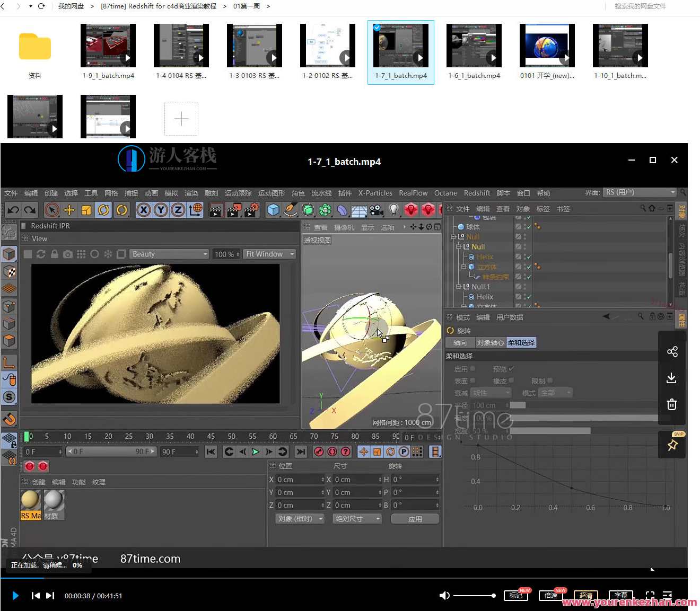Click the snapshot camera icon in Redshift IPR panel
This screenshot has height=611, width=700.
click(67, 254)
